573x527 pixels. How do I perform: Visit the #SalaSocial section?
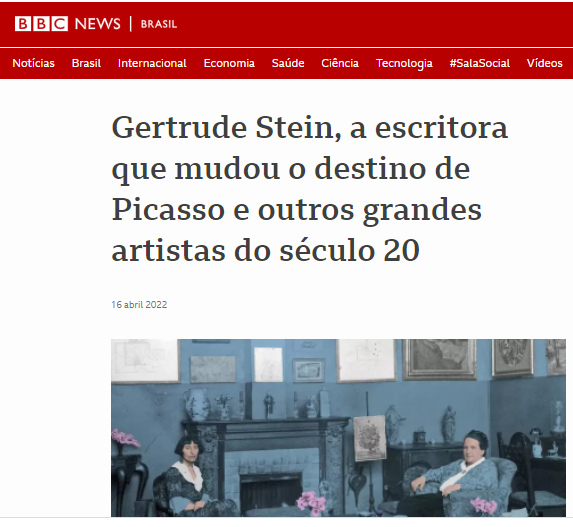[x=479, y=63]
